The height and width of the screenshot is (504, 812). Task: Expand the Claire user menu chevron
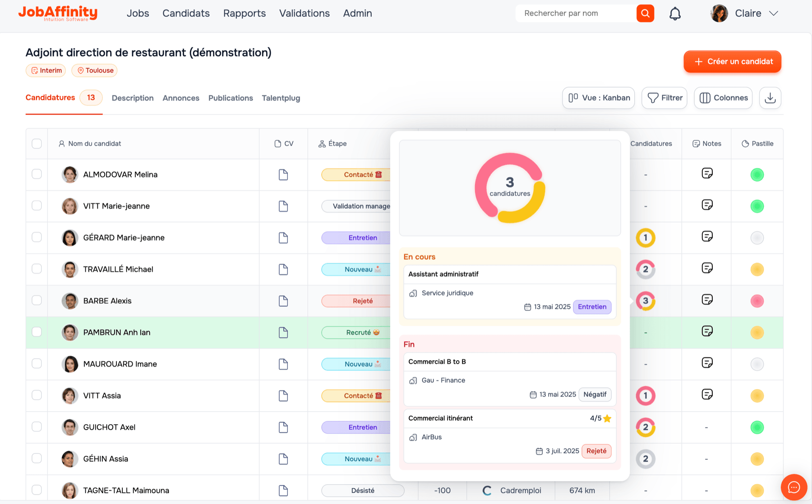774,14
